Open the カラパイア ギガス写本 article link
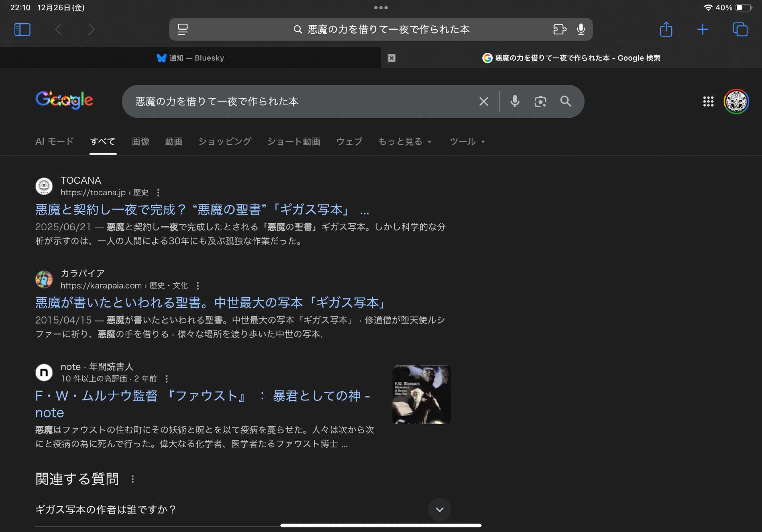This screenshot has height=532, width=762. [x=211, y=303]
